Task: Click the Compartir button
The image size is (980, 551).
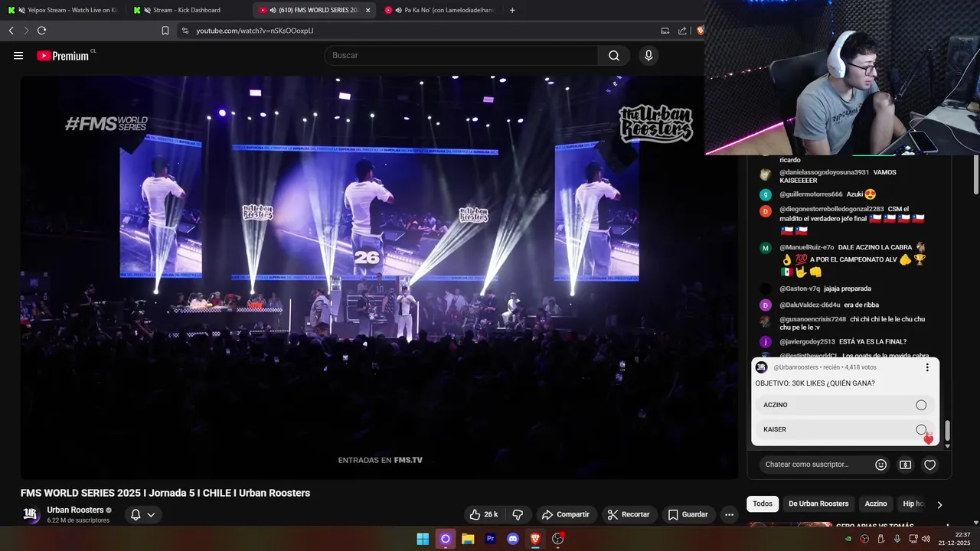Action: [x=566, y=514]
